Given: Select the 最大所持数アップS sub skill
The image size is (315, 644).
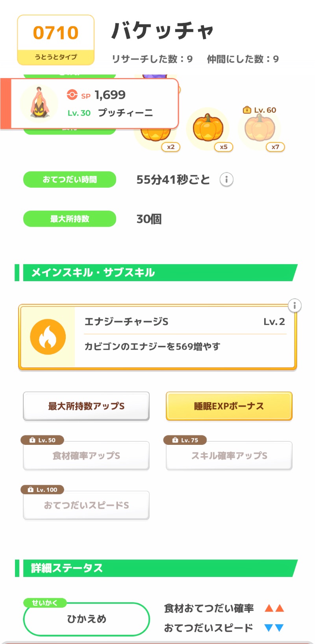Looking at the screenshot, I should coord(86,406).
